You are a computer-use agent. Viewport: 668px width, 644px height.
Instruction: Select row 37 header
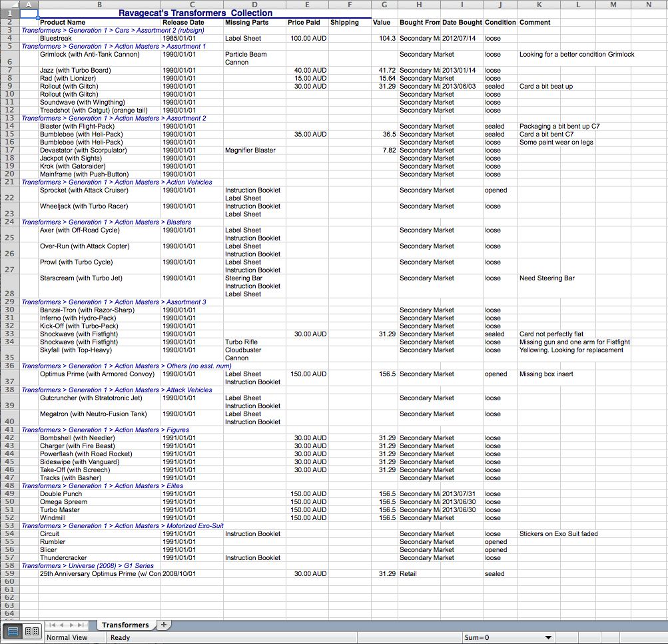tap(9, 378)
